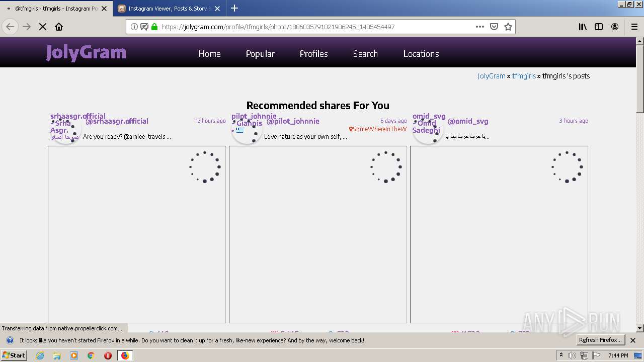Click the page scrollbar down arrow
644x362 pixels.
click(640, 328)
